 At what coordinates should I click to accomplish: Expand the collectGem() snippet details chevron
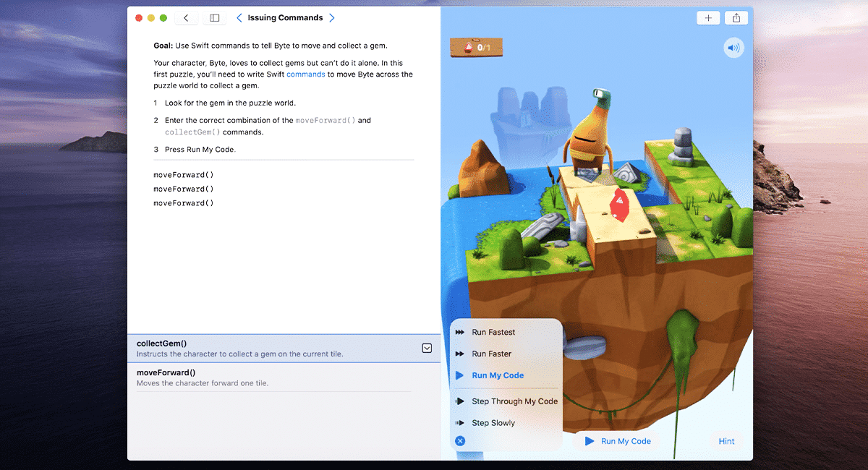(x=427, y=348)
